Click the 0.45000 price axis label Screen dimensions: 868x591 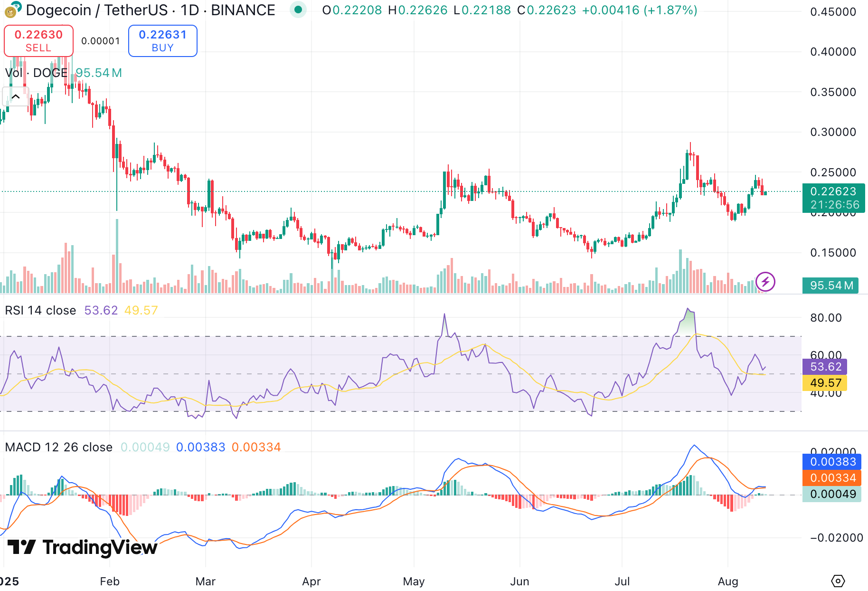[x=833, y=12]
